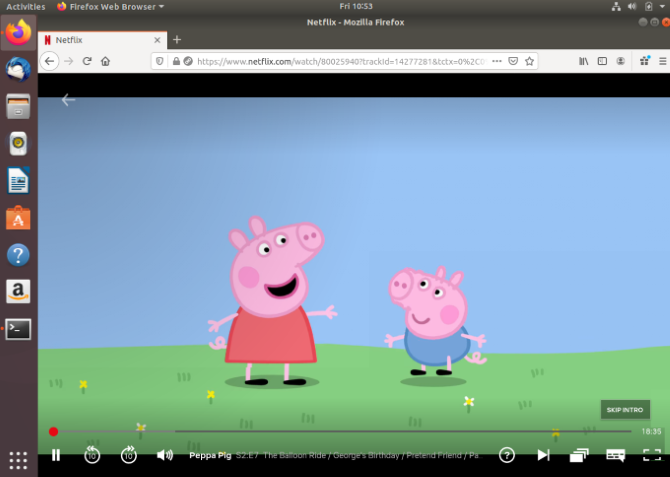Pause the Peppa Pig video
Viewport: 670px width, 477px height.
[x=56, y=455]
